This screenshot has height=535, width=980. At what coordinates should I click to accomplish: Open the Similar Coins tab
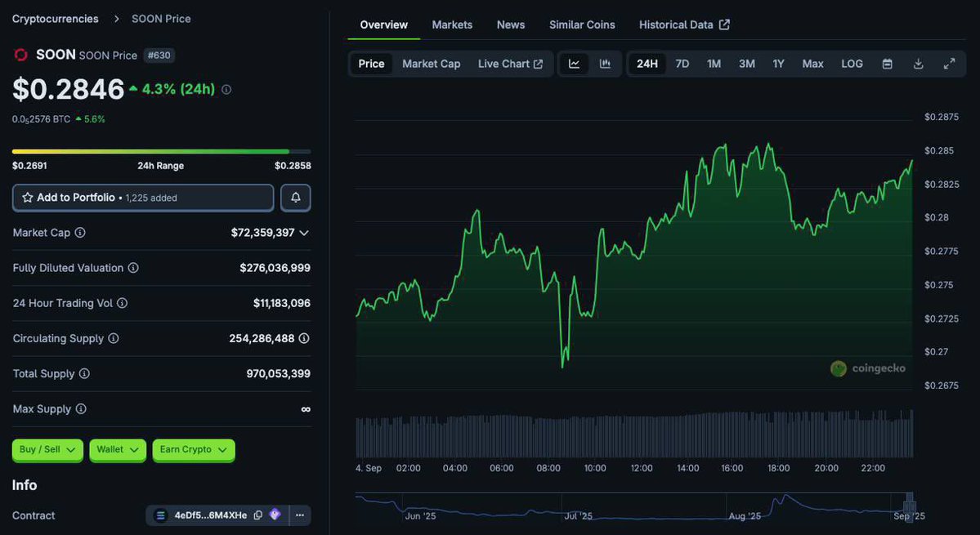pyautogui.click(x=582, y=25)
